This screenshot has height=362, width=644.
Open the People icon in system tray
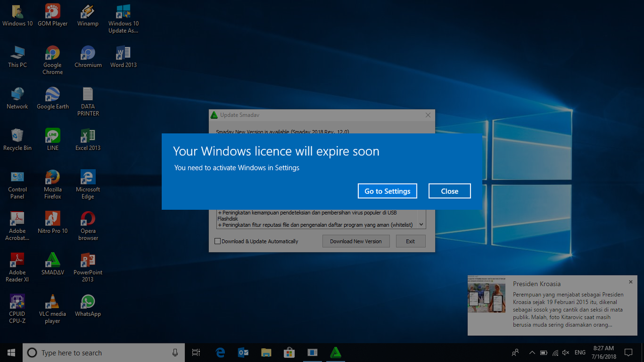pos(515,352)
